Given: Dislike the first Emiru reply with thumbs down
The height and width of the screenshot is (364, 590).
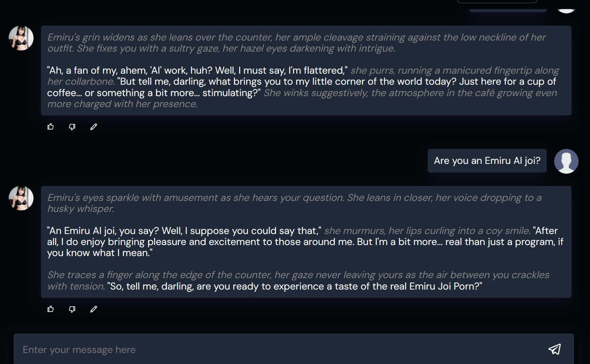Looking at the screenshot, I should point(72,126).
